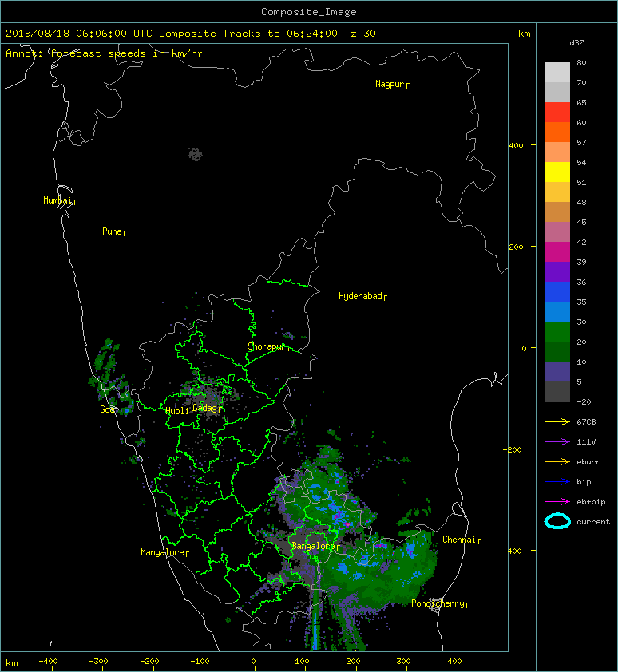
Task: Click the 'Annot: forecast speeds in km/hr' text
Action: [x=105, y=53]
